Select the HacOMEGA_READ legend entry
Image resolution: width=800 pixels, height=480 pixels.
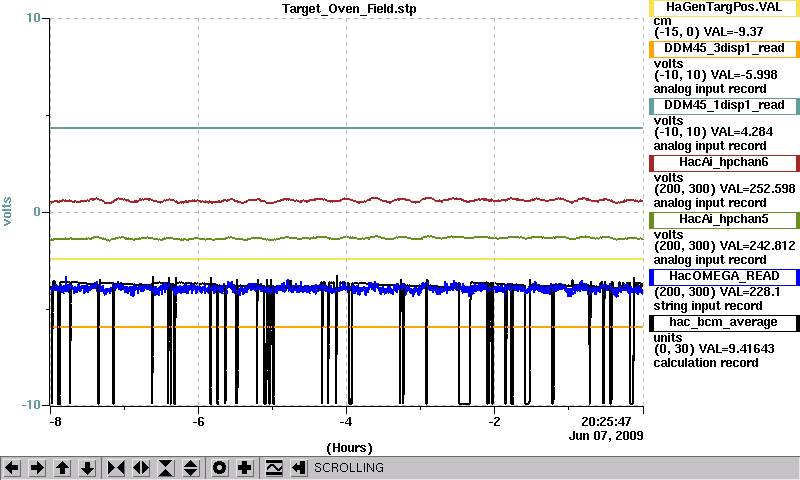click(x=724, y=277)
